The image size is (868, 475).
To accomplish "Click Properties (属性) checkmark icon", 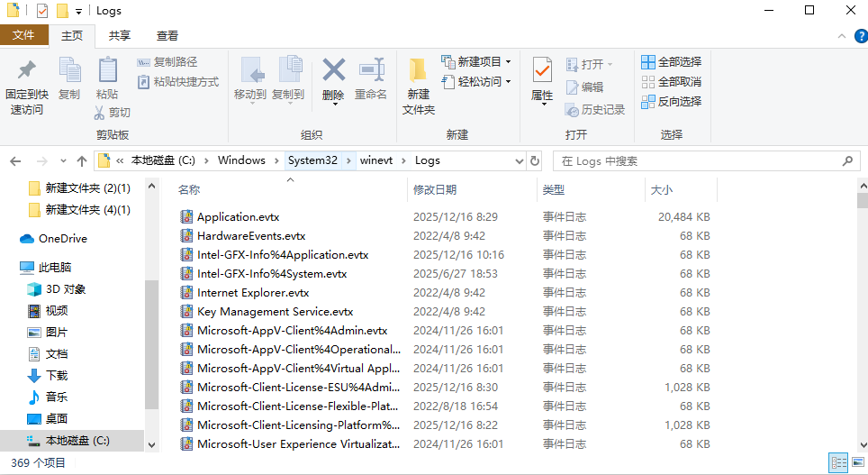I will tap(542, 71).
